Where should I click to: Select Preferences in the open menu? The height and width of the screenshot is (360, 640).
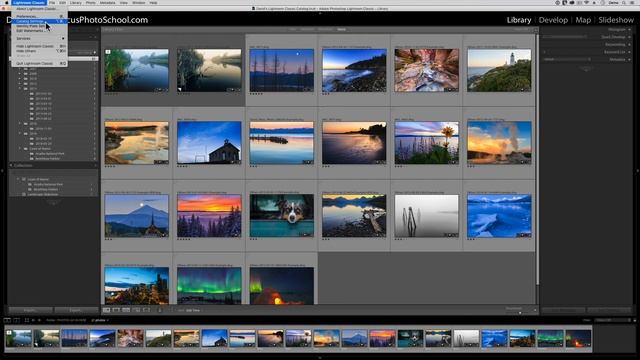point(39,16)
